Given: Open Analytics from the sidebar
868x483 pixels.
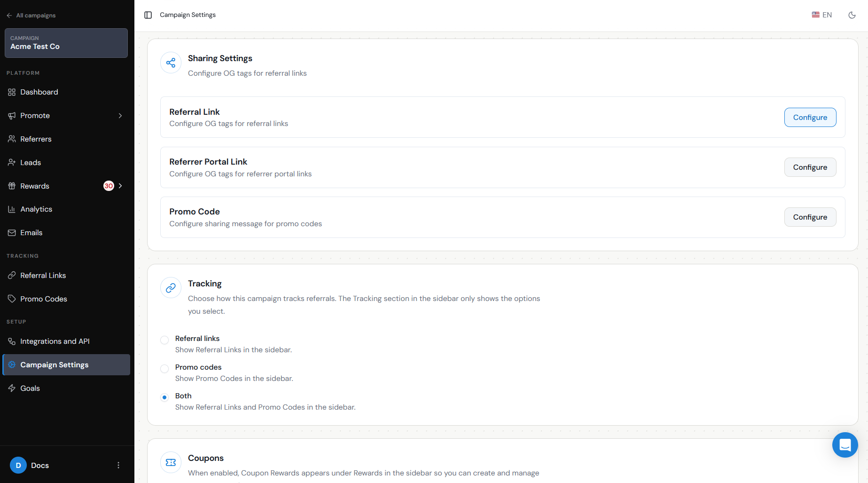Looking at the screenshot, I should point(66,209).
